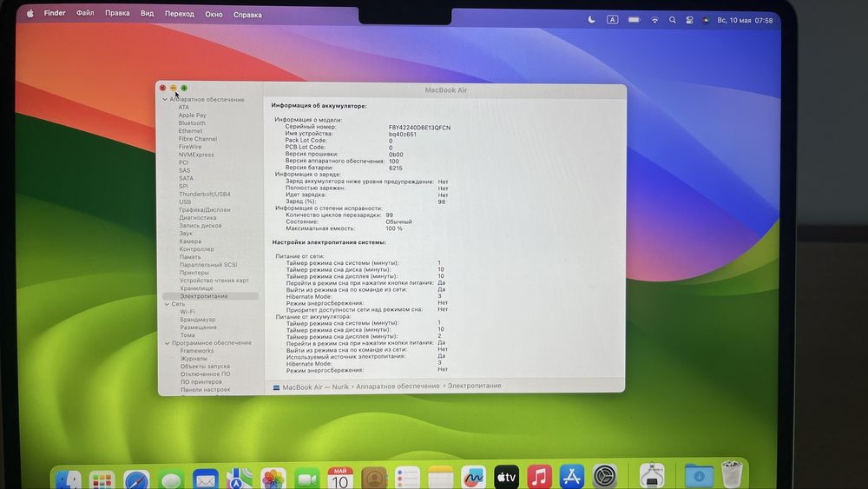Open System Settings gear in the Dock
The width and height of the screenshot is (868, 489).
(604, 476)
